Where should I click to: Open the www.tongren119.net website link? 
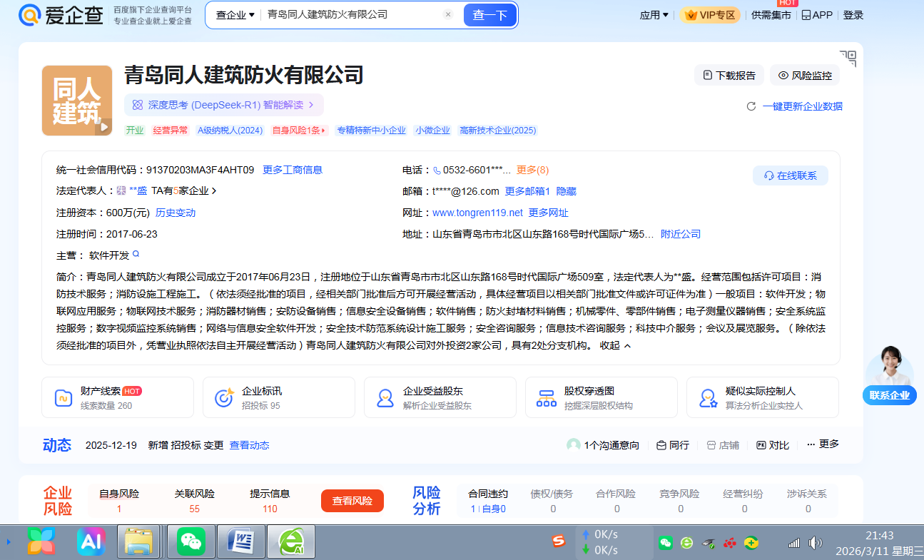coord(477,213)
